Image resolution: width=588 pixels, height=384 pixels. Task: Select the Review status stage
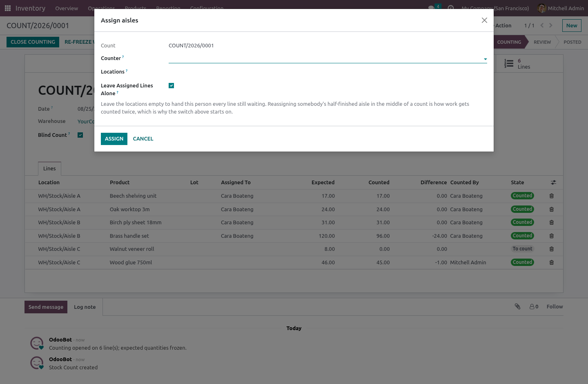point(542,42)
